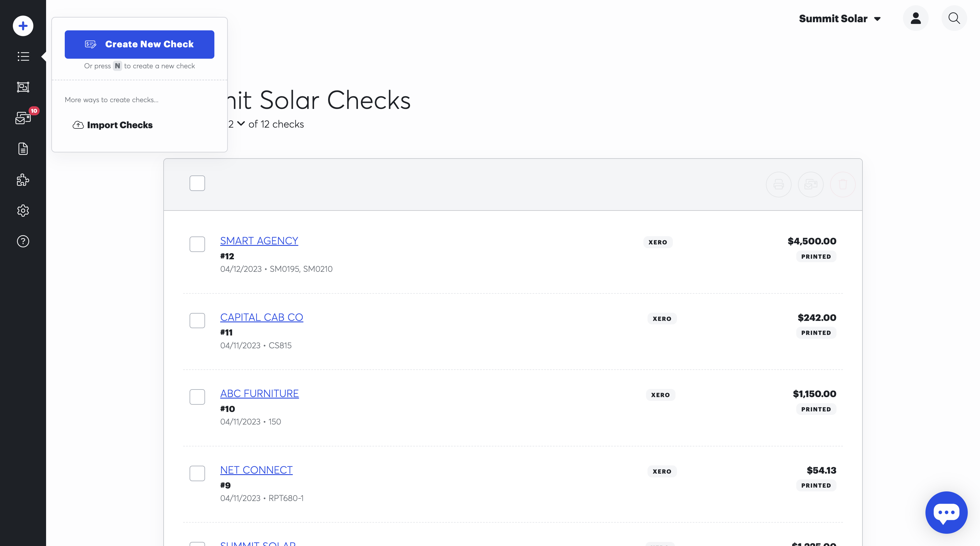Click the print checks toolbar icon
Viewport: 980px width, 546px height.
[778, 184]
